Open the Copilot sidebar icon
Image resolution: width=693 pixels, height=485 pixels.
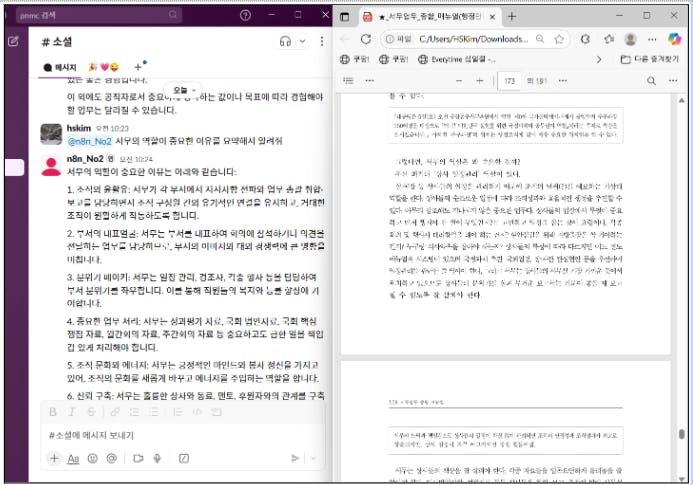[674, 39]
